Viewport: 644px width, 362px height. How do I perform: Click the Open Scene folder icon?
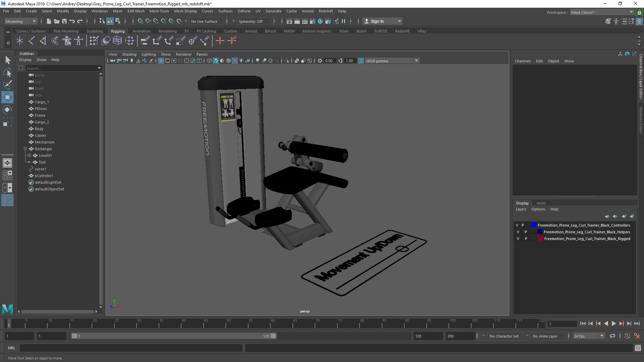point(57,21)
